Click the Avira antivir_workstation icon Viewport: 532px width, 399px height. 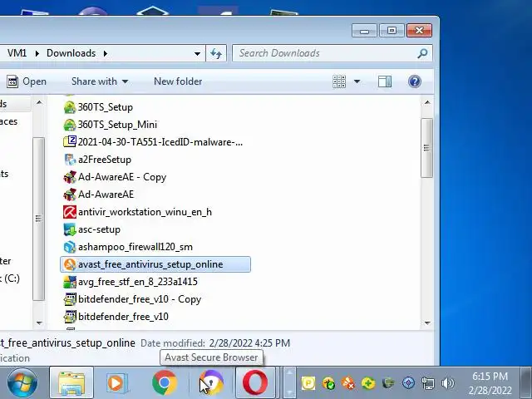click(x=70, y=212)
